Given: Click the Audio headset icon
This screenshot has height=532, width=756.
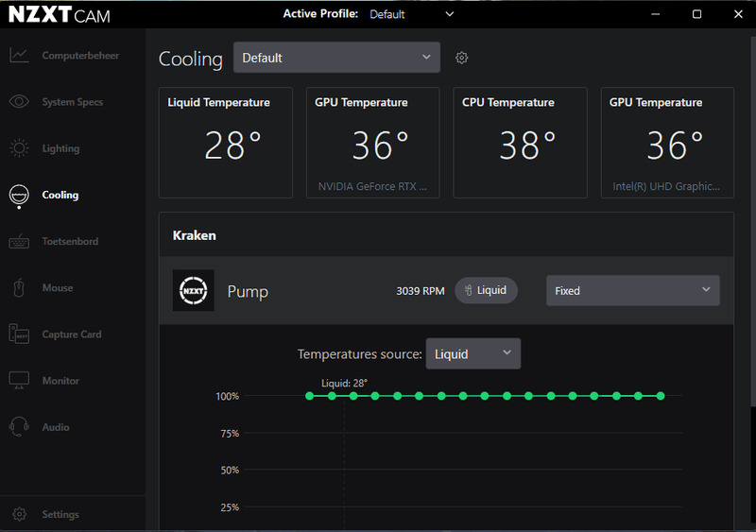Looking at the screenshot, I should (x=19, y=427).
